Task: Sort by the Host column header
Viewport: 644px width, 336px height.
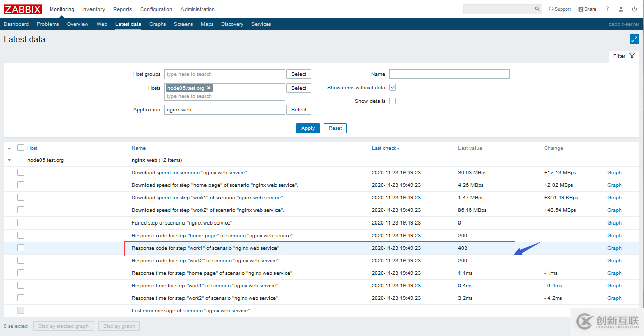Action: [32, 148]
